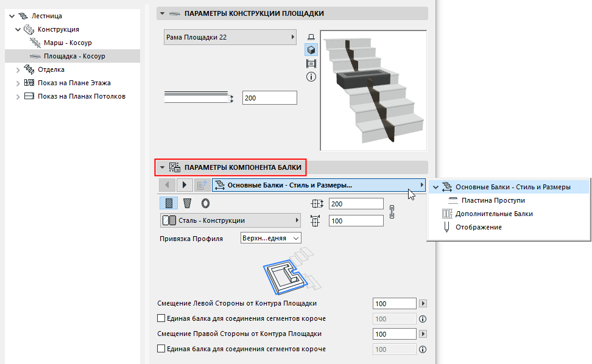Show info for left-side single beam option
Image resolution: width=592 pixels, height=364 pixels.
423,319
